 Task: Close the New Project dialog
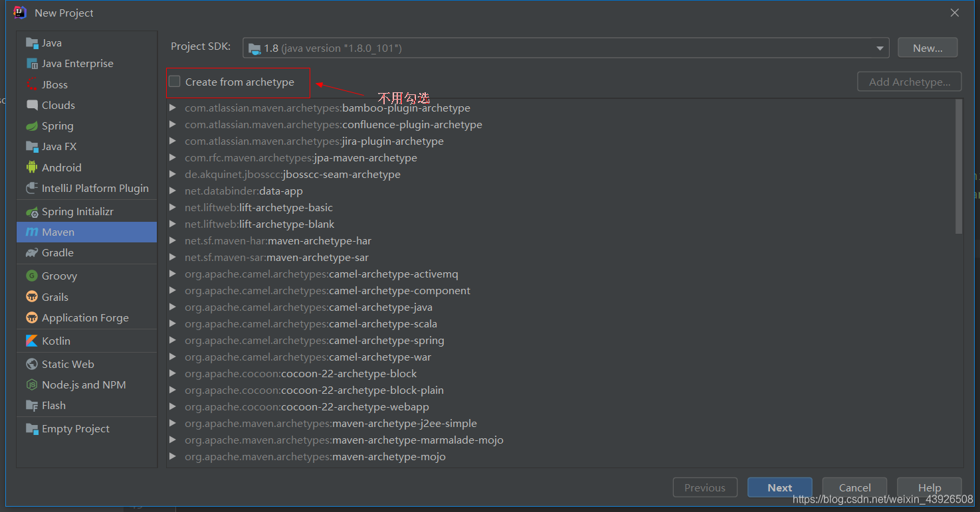(955, 13)
